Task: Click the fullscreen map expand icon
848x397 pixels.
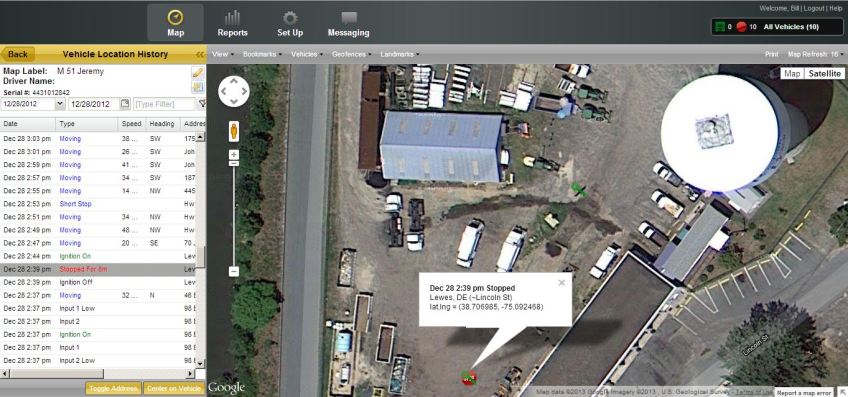Action: pos(842,392)
